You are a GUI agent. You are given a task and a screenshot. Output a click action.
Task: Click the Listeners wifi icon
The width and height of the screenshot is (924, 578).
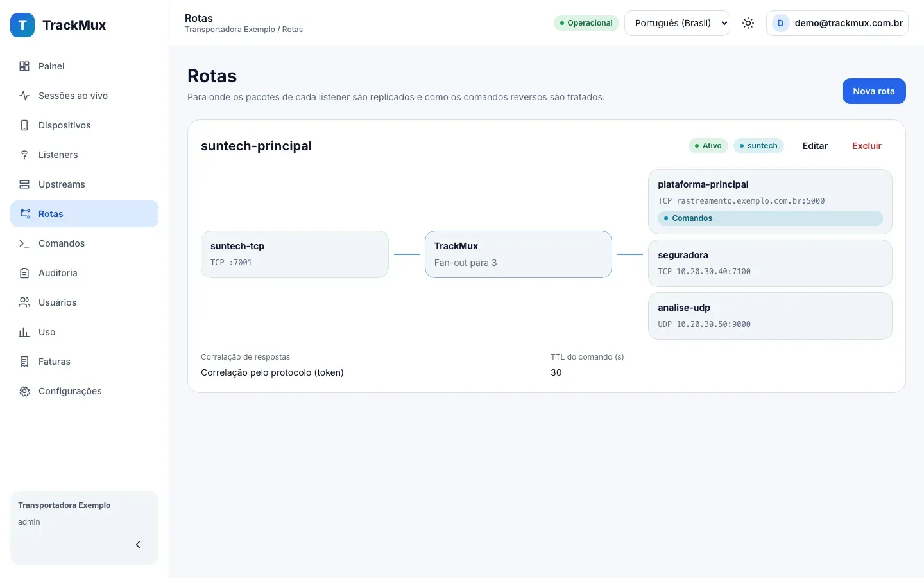(24, 155)
